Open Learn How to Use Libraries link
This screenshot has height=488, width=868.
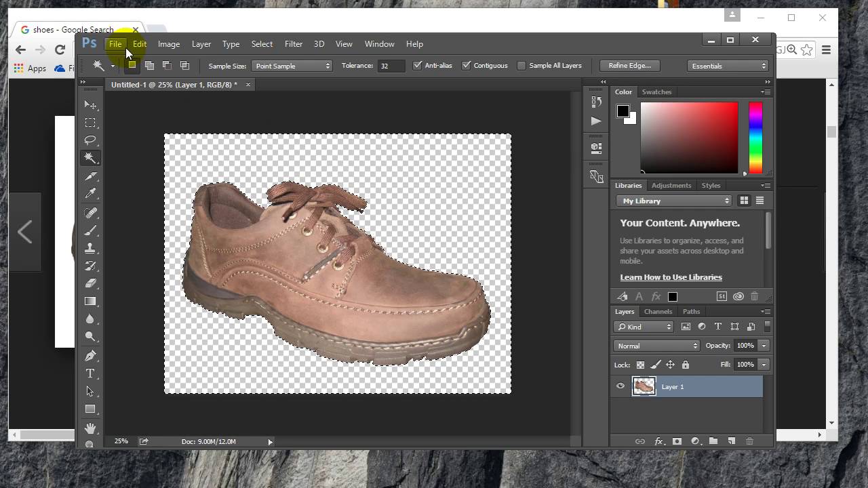pyautogui.click(x=671, y=277)
